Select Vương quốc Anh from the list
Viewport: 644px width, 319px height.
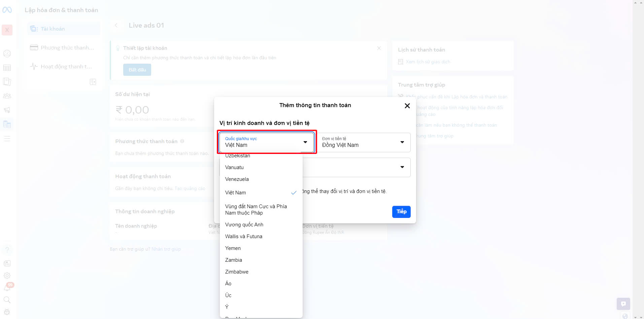point(261,225)
